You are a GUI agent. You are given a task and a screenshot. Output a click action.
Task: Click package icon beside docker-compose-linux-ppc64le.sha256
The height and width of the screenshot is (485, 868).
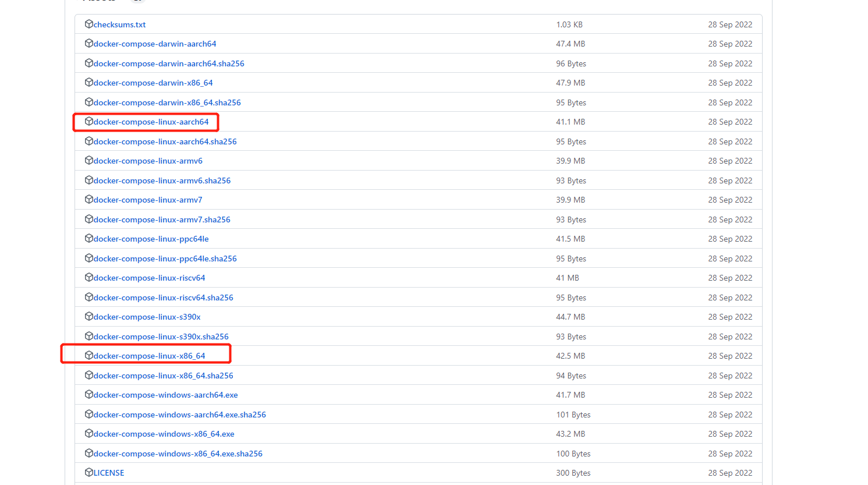click(89, 258)
